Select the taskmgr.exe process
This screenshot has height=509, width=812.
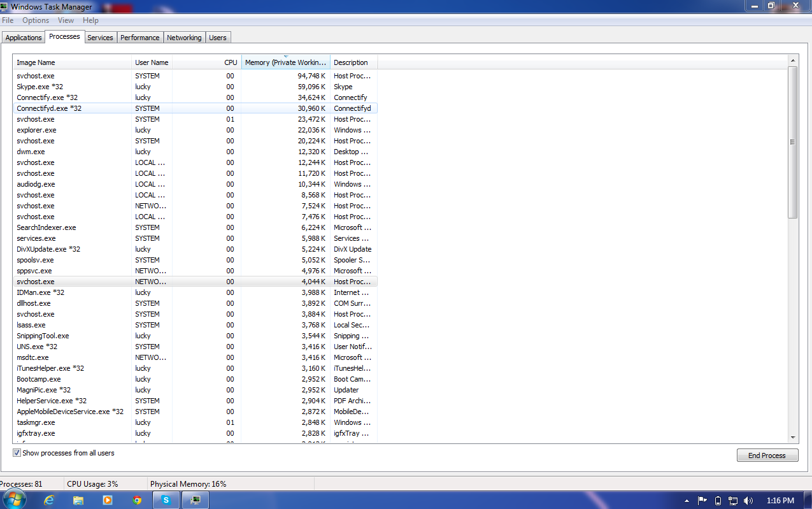coord(195,422)
